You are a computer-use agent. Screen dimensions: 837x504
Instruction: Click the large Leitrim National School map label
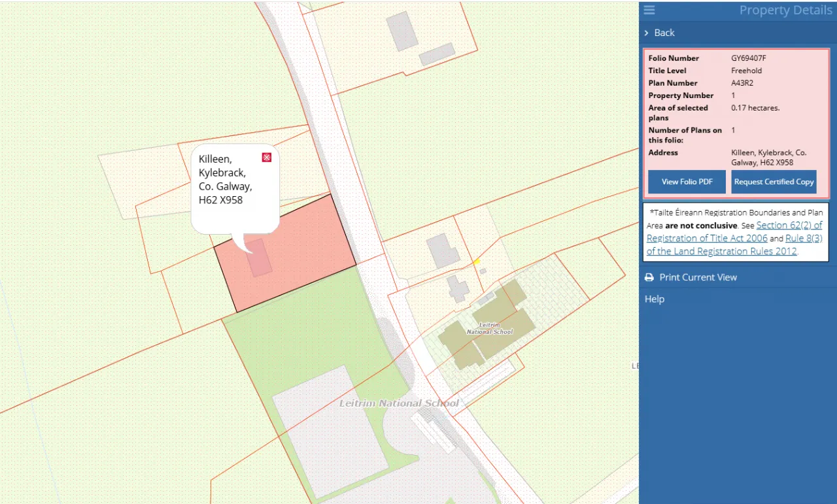tap(399, 403)
